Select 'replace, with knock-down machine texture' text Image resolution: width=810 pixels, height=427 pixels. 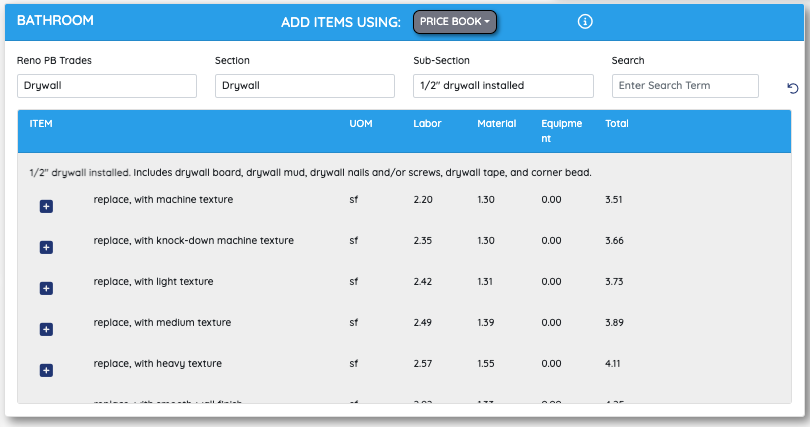[x=194, y=241]
